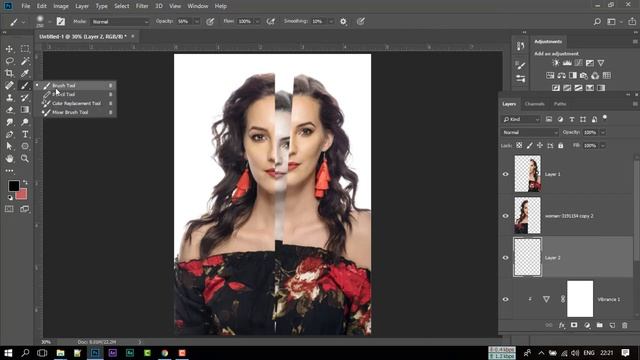The height and width of the screenshot is (360, 640).
Task: Choose Mixer Brush Tool from flyout
Action: [x=75, y=112]
